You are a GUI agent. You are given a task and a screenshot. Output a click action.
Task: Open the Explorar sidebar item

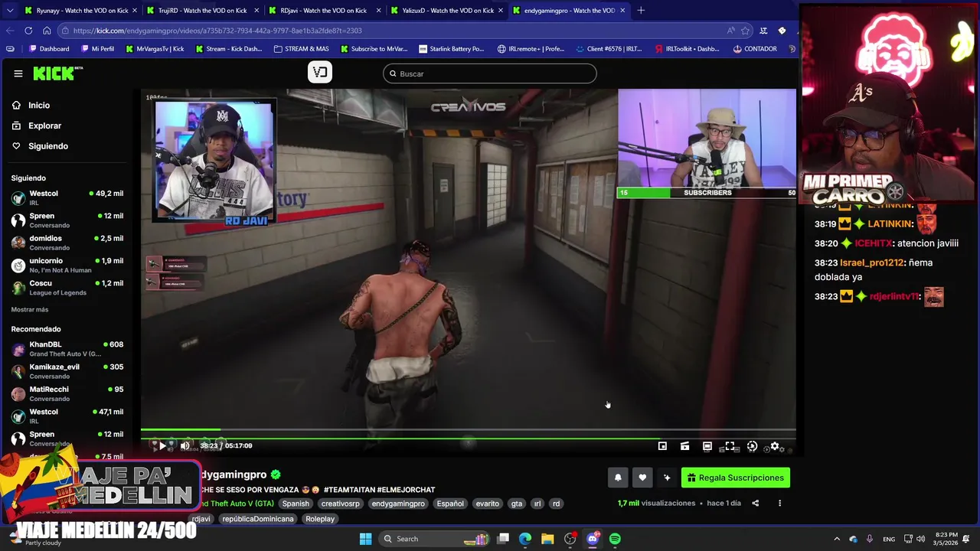pos(44,126)
